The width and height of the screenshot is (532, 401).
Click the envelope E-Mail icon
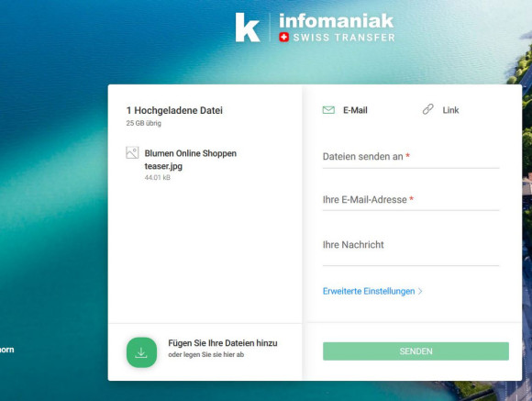[328, 110]
